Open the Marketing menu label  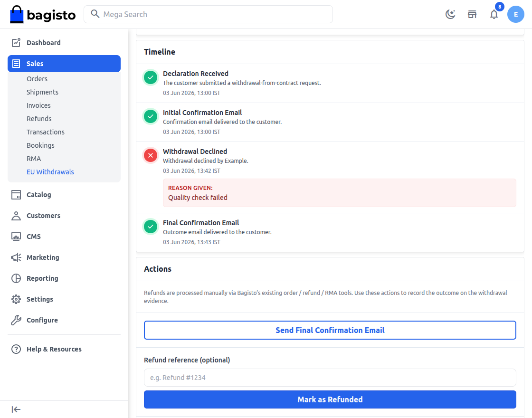pos(43,257)
